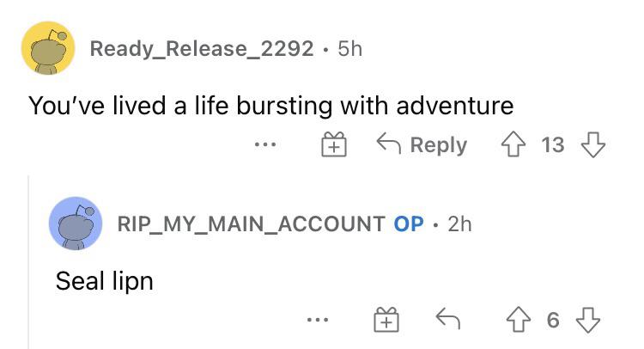Select the "You've lived a life bursting" comment text
This screenshot has height=349, width=644.
click(x=270, y=106)
